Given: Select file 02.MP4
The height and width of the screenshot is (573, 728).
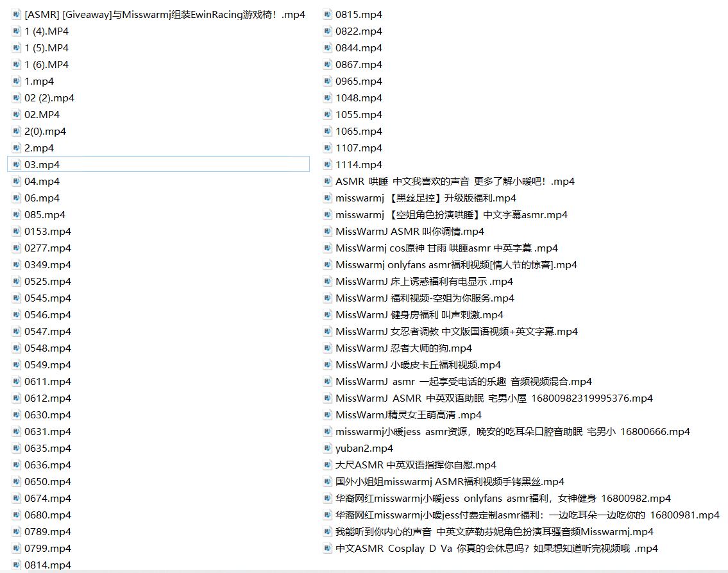Looking at the screenshot, I should click(42, 115).
